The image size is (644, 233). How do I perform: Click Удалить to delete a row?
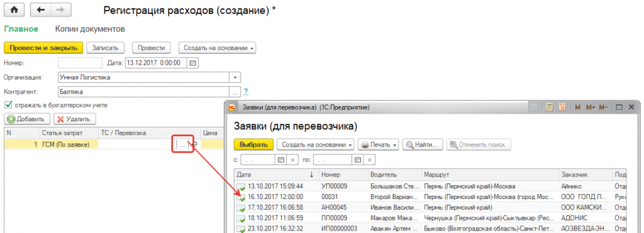click(75, 119)
